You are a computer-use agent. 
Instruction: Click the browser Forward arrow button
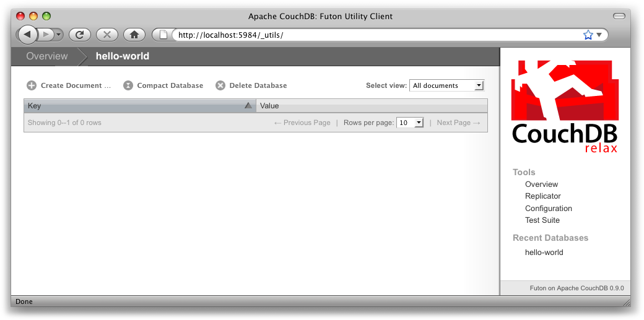pos(46,35)
